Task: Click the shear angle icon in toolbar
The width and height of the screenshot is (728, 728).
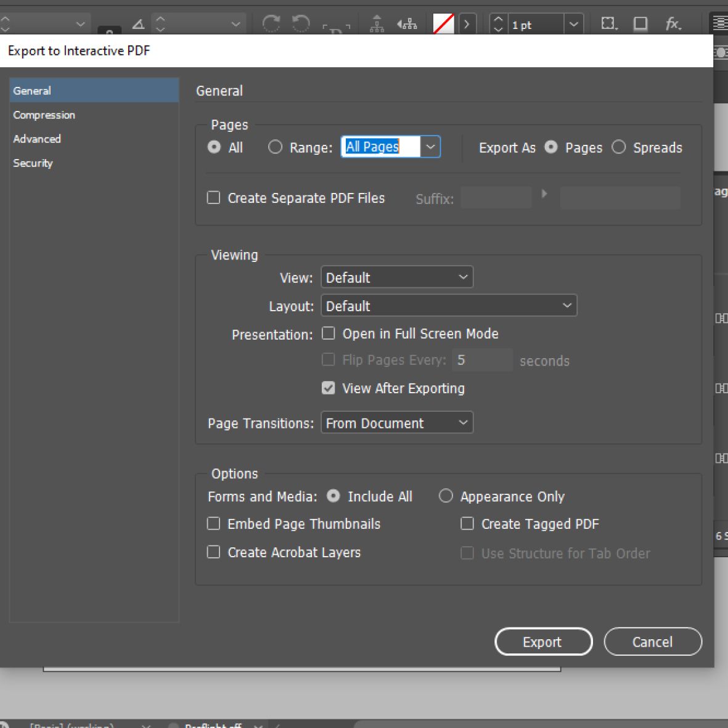Action: click(x=138, y=23)
